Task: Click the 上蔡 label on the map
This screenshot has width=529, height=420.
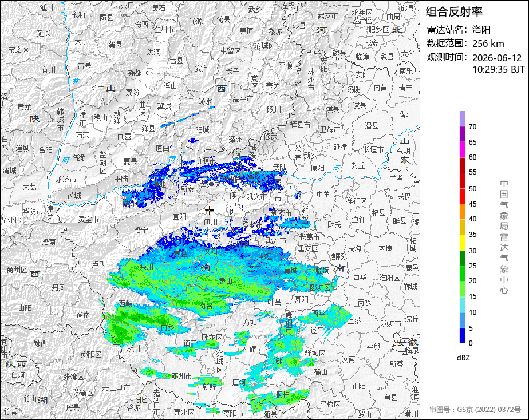Action: click(354, 320)
